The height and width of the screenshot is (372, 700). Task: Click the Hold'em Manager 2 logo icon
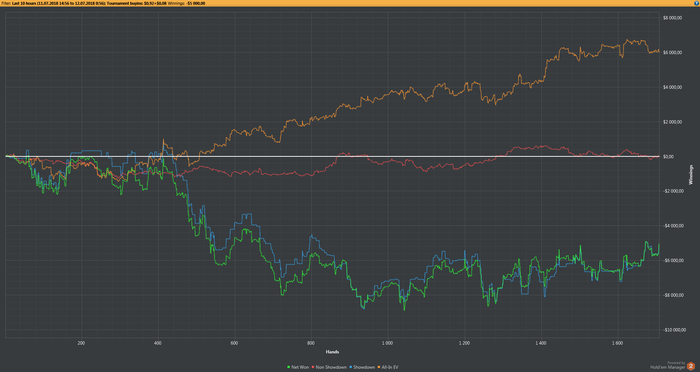[691, 366]
